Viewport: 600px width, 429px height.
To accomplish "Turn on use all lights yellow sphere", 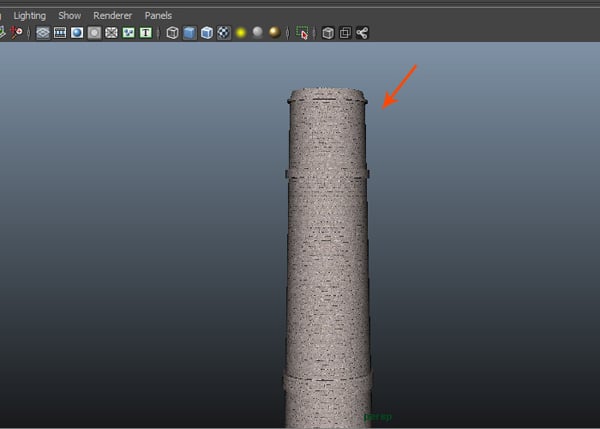I will (x=241, y=33).
